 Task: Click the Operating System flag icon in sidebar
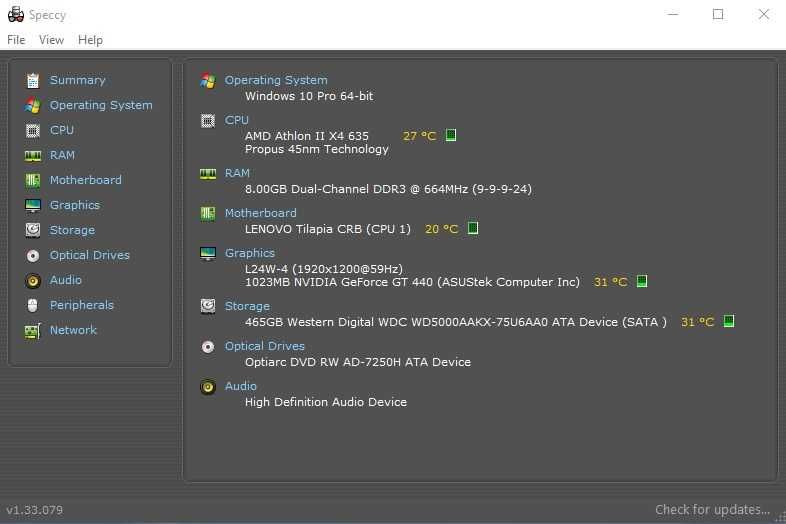pyautogui.click(x=33, y=105)
